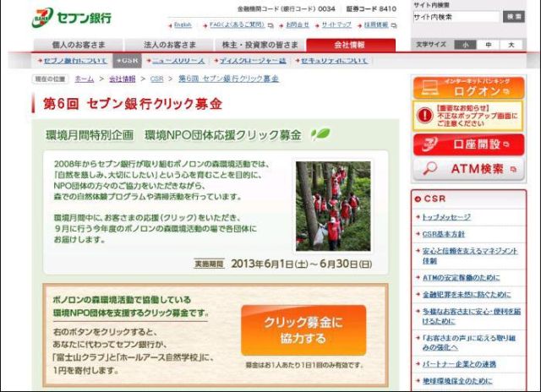Click the forest cleanup photo thumbnail
The height and width of the screenshot is (392, 541).
tap(333, 206)
